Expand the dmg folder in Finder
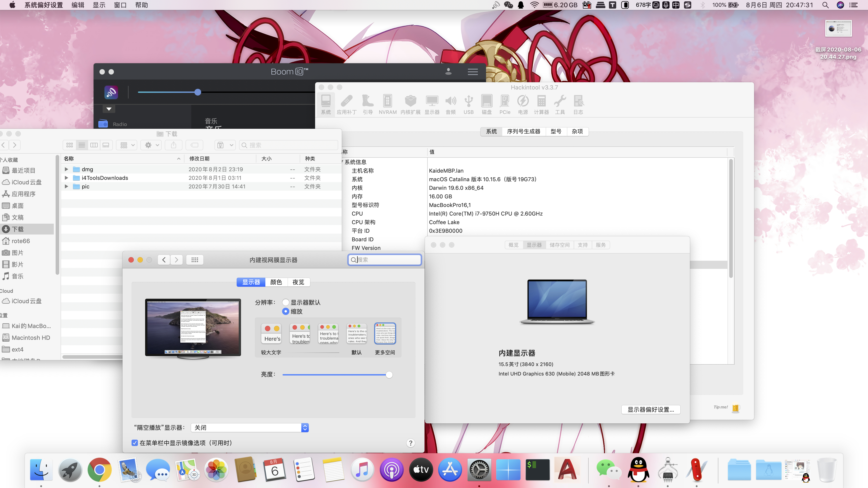This screenshot has height=488, width=868. [x=66, y=169]
